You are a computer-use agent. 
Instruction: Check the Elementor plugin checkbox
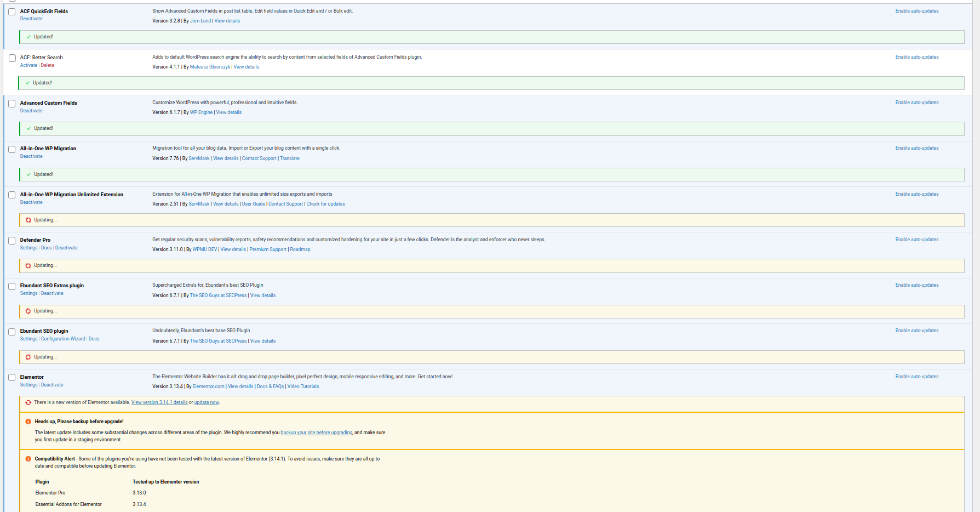click(x=12, y=378)
